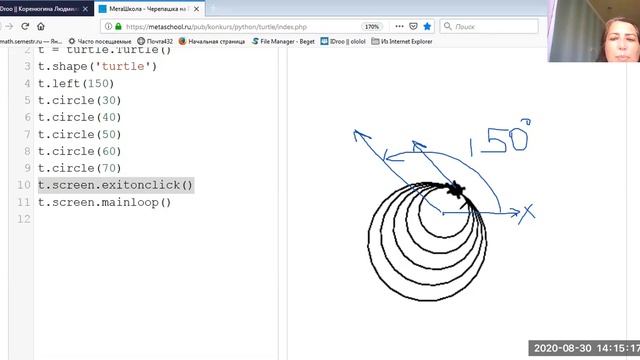Open the math.semestr.ru bookmark
Screen dimensions: 640x360
coord(31,41)
